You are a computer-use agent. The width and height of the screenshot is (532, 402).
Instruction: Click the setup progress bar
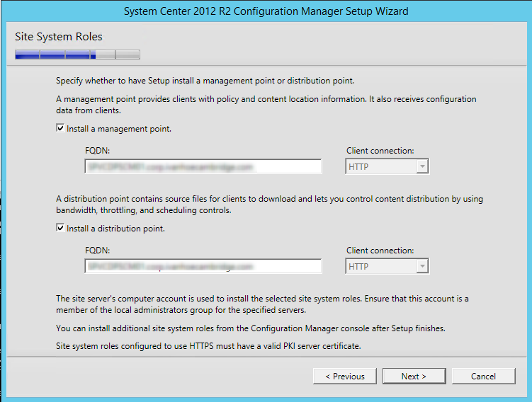(x=77, y=54)
